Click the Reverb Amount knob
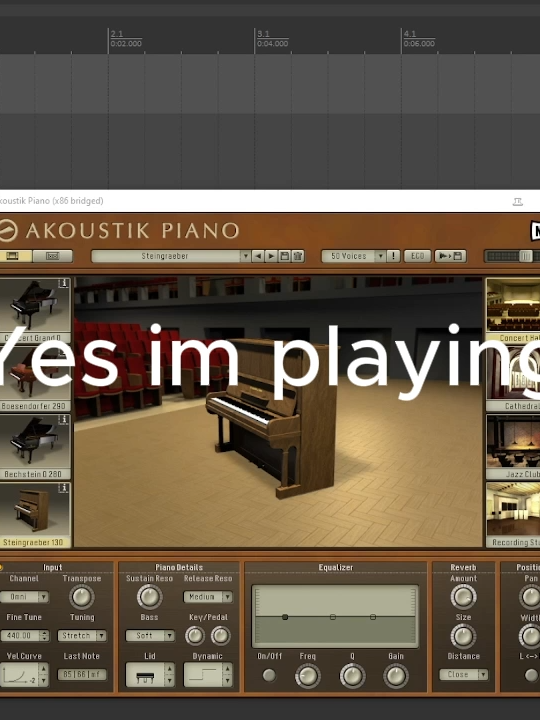Screen dimensions: 540x720 463,597
